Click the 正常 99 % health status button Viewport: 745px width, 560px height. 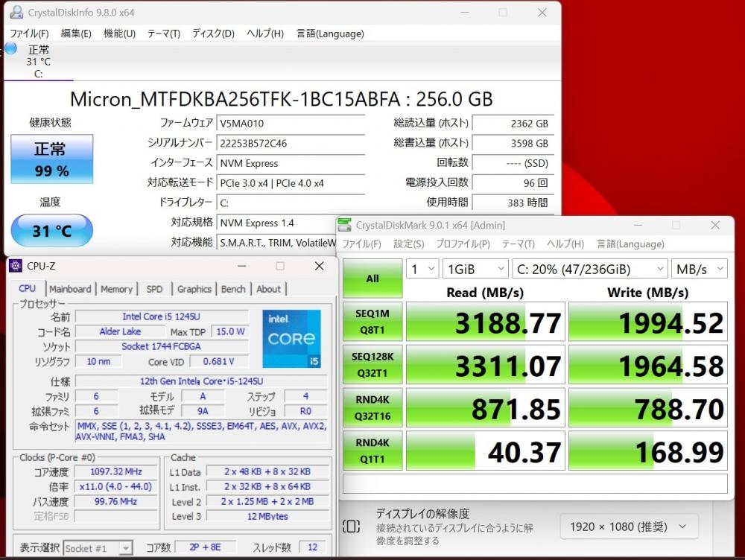pyautogui.click(x=52, y=159)
